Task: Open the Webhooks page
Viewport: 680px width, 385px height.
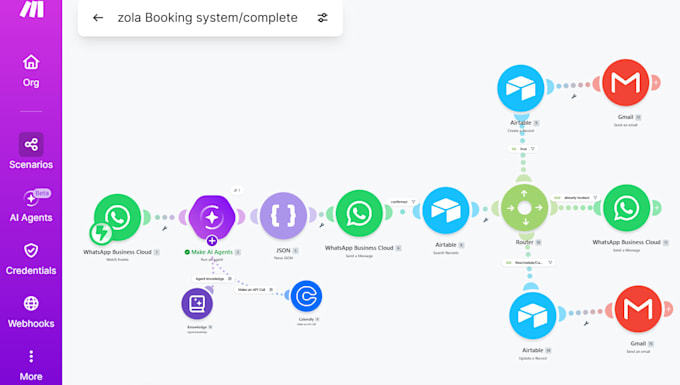Action: pos(31,312)
